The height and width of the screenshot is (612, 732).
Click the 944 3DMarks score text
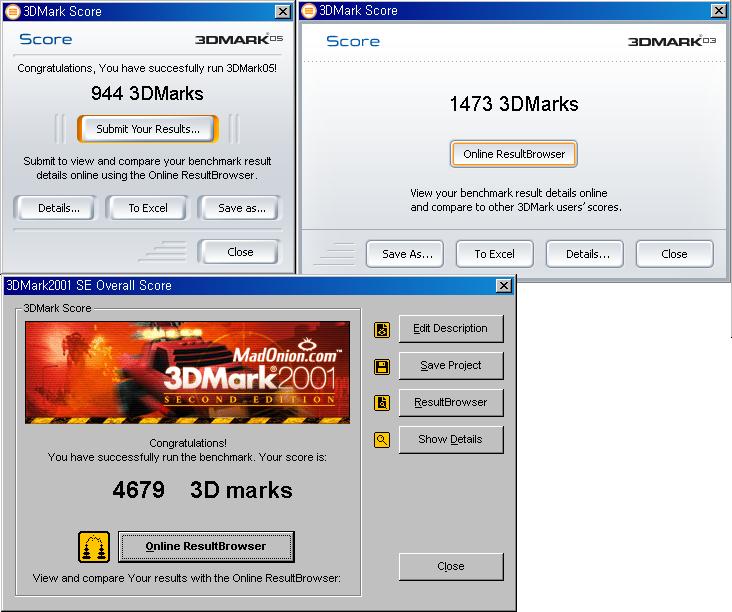tap(147, 93)
